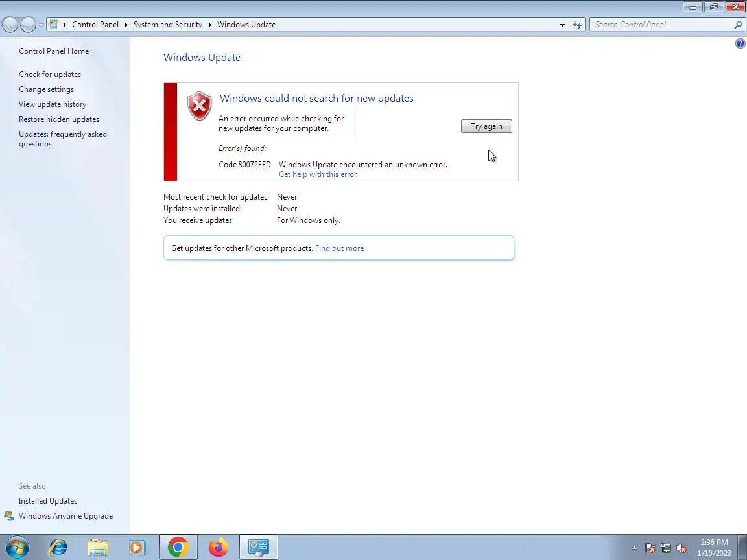Click the Control Panel icon in address bar
The width and height of the screenshot is (747, 560).
53,24
